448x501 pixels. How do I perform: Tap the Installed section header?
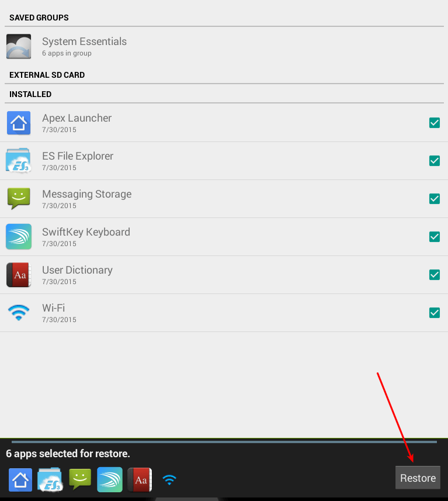(x=30, y=94)
